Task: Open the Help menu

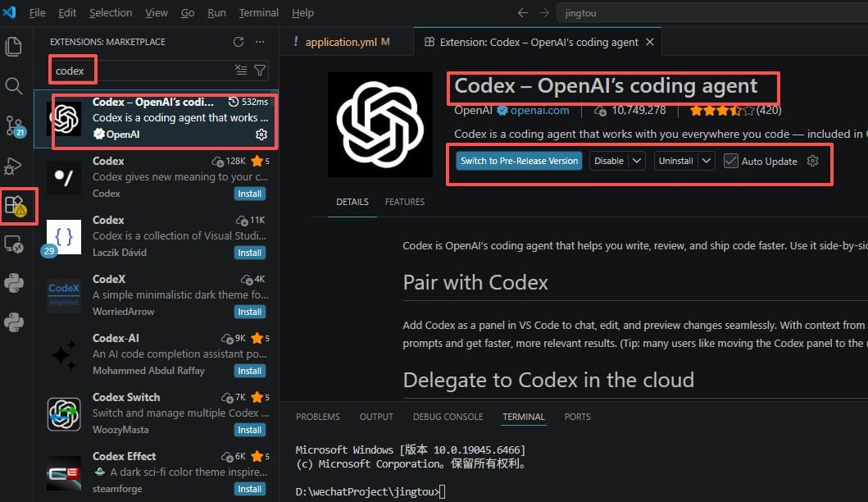Action: (x=302, y=13)
